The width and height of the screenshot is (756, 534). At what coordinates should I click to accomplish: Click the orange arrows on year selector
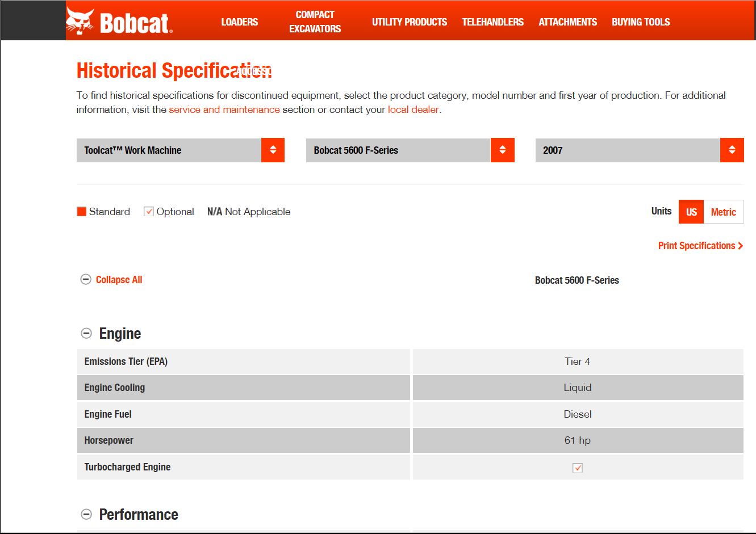point(732,150)
